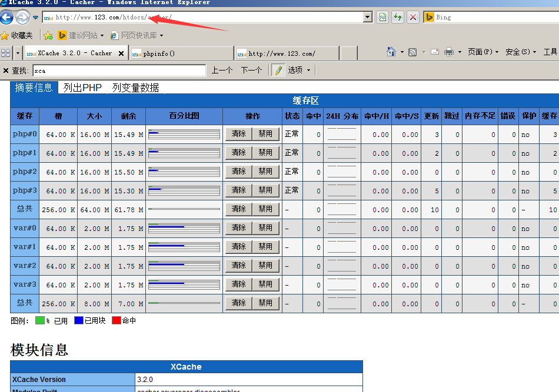Image resolution: width=559 pixels, height=392 pixels.
Task: Click the green 已用 legend swatch
Action: coord(40,320)
